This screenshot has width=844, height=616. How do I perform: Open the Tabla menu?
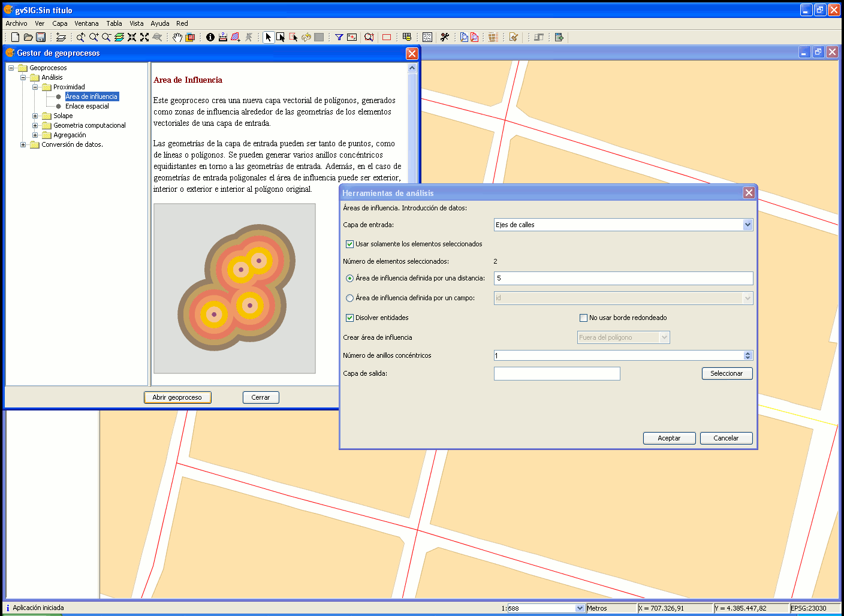(x=114, y=23)
